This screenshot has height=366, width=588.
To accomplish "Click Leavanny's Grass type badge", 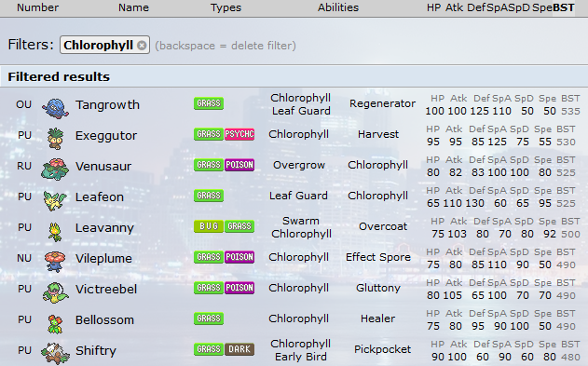I will 239,226.
